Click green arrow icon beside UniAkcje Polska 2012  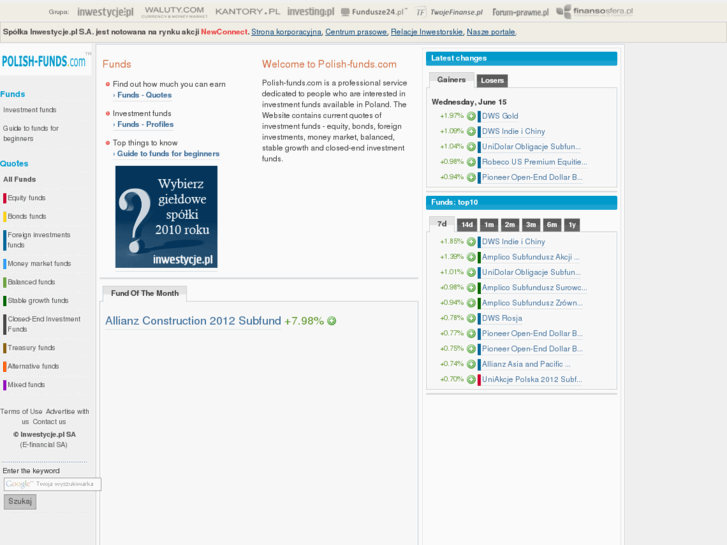(x=471, y=379)
